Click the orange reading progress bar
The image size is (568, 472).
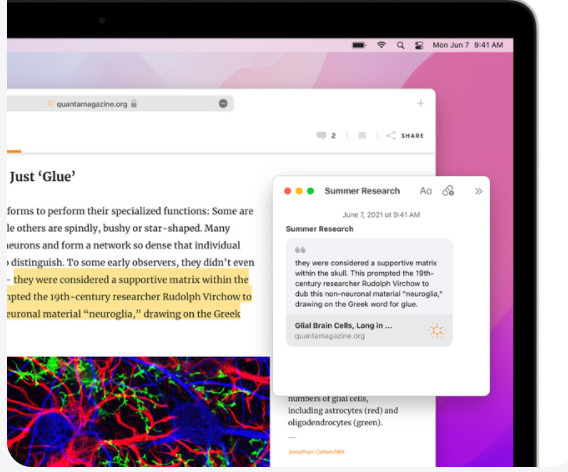pos(14,151)
